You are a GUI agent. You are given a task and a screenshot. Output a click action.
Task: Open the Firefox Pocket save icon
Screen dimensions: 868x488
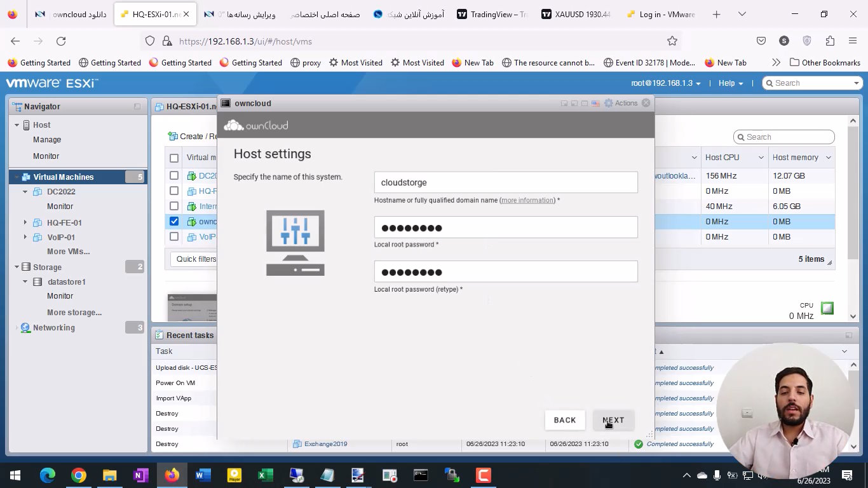click(x=761, y=41)
